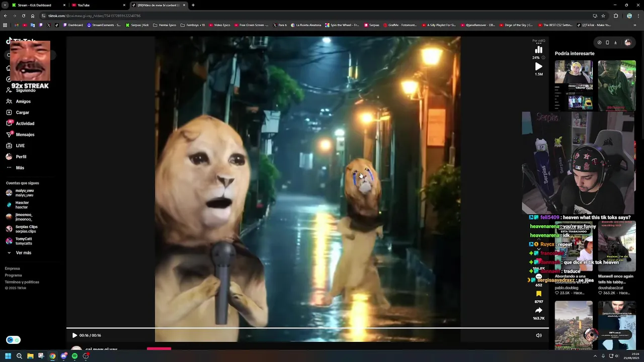Open GrafMe - Fotomont bookmark
Viewport: 644px width, 362px height.
[x=400, y=25]
